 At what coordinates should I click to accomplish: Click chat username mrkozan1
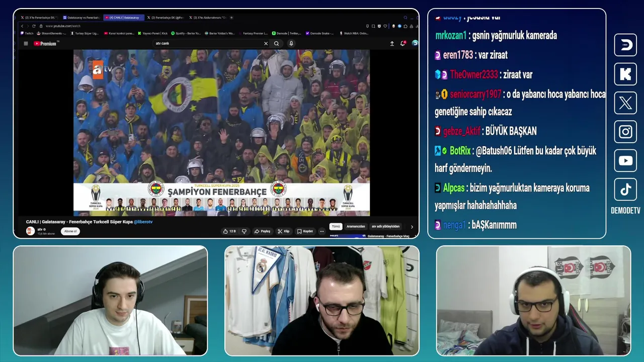[451, 36]
